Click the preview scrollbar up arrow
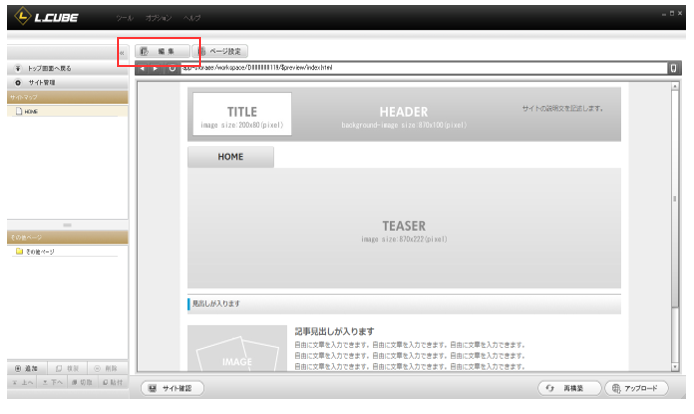Image resolution: width=694 pixels, height=414 pixels. pos(675,86)
